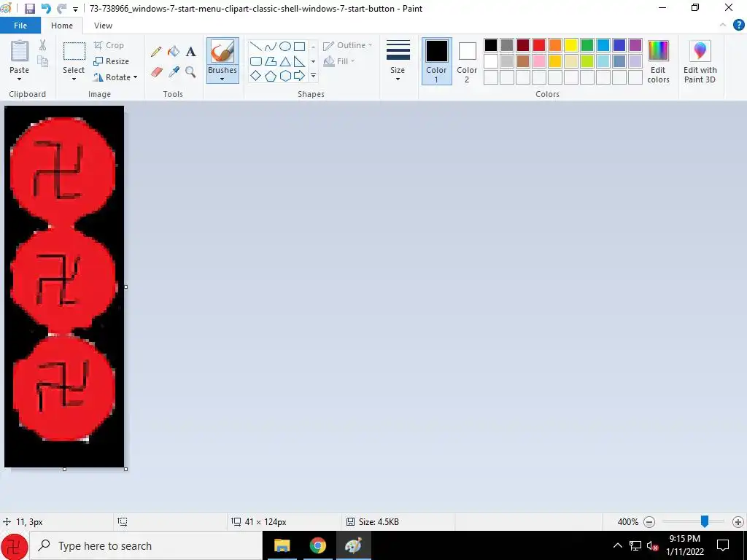
Task: Undo the last action
Action: pyautogui.click(x=46, y=9)
